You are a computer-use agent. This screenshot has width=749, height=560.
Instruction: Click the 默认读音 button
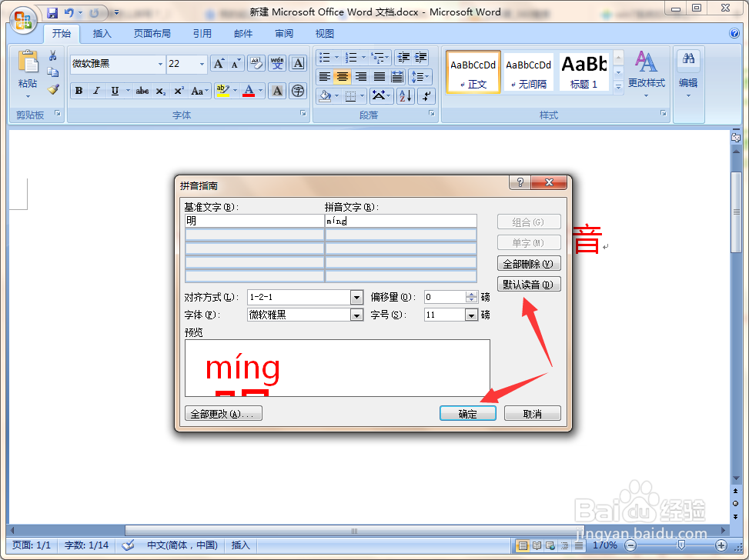coord(529,285)
